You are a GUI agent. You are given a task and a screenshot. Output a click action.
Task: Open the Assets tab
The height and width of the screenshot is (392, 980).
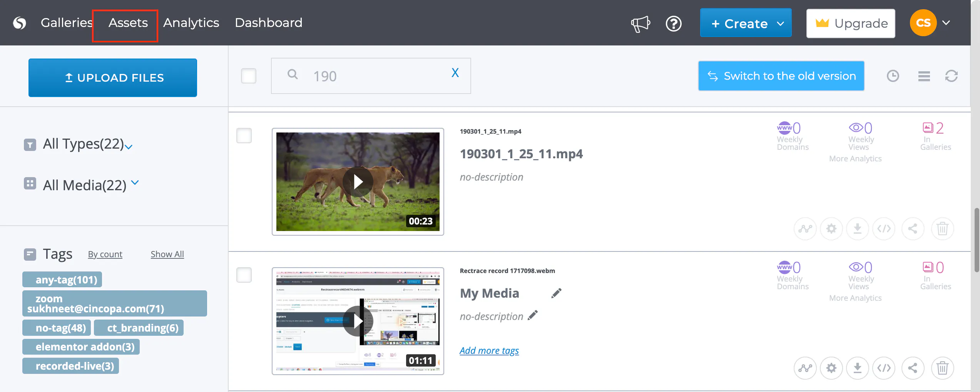coord(128,23)
